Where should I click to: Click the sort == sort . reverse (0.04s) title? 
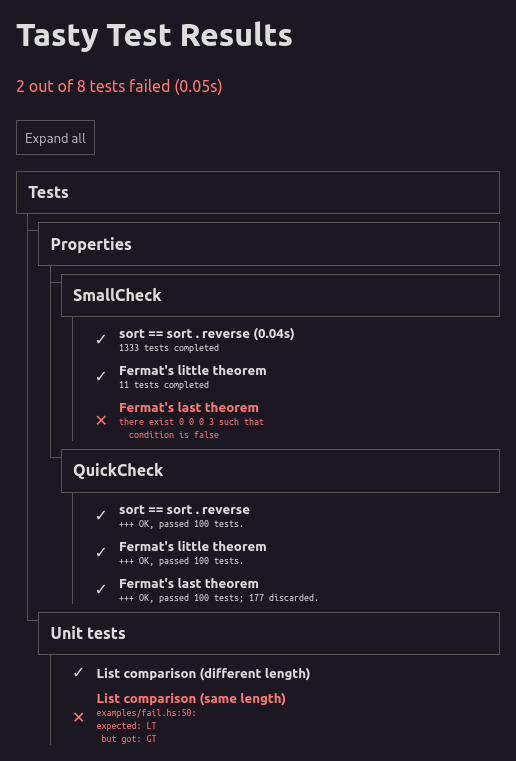(x=207, y=333)
